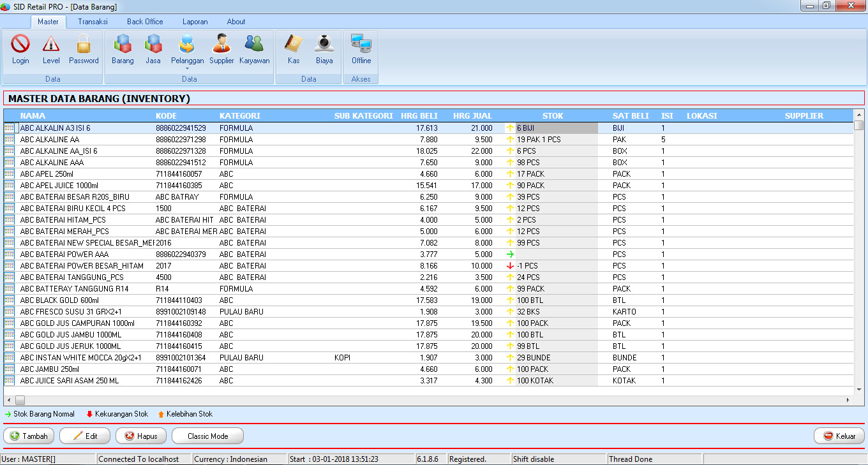
Task: Expand the Pelanggan dropdown arrow
Action: tap(187, 69)
